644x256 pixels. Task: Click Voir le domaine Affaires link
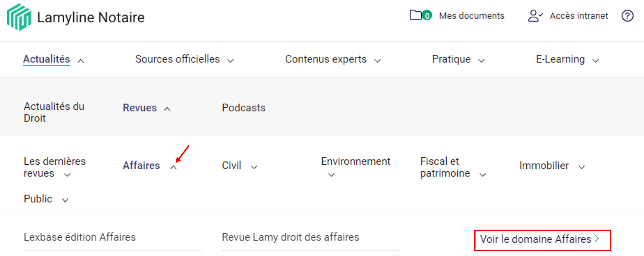pos(535,239)
